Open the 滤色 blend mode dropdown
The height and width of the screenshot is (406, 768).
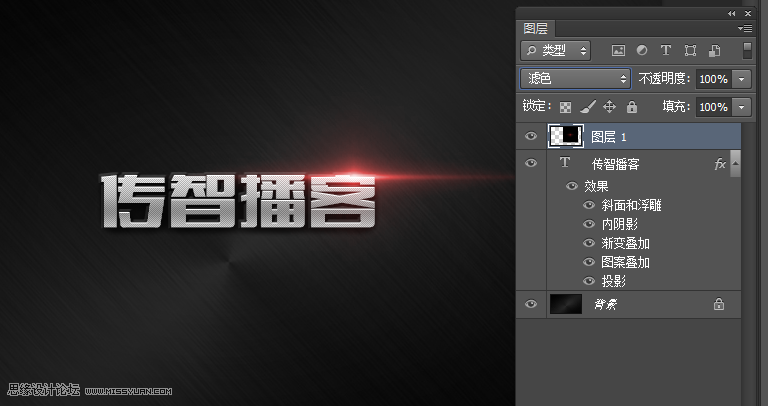pos(575,78)
